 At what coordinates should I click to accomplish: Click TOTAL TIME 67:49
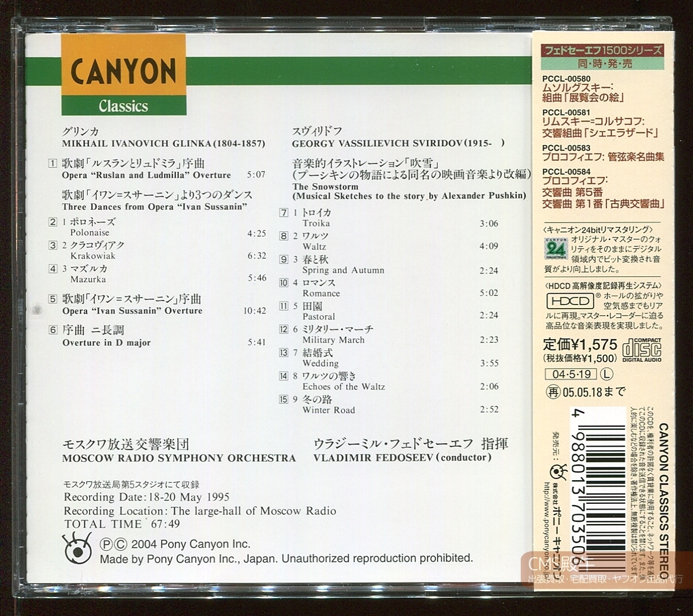[122, 524]
